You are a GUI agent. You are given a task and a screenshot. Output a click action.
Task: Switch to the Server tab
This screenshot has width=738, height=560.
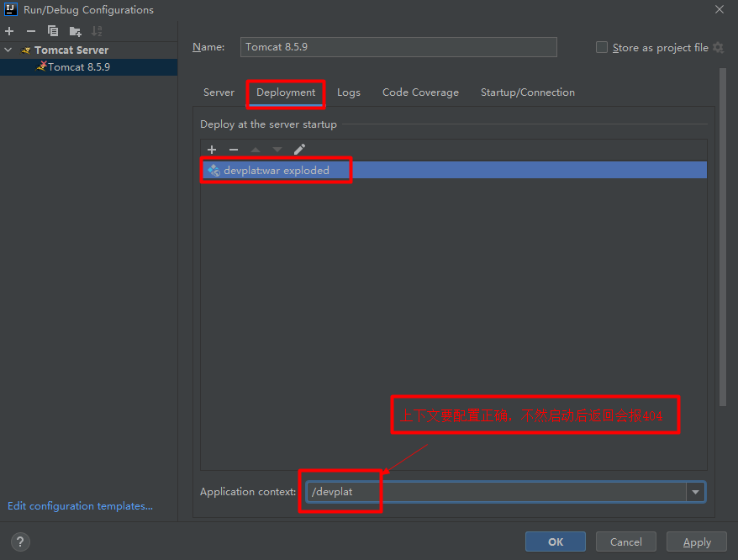tap(219, 92)
